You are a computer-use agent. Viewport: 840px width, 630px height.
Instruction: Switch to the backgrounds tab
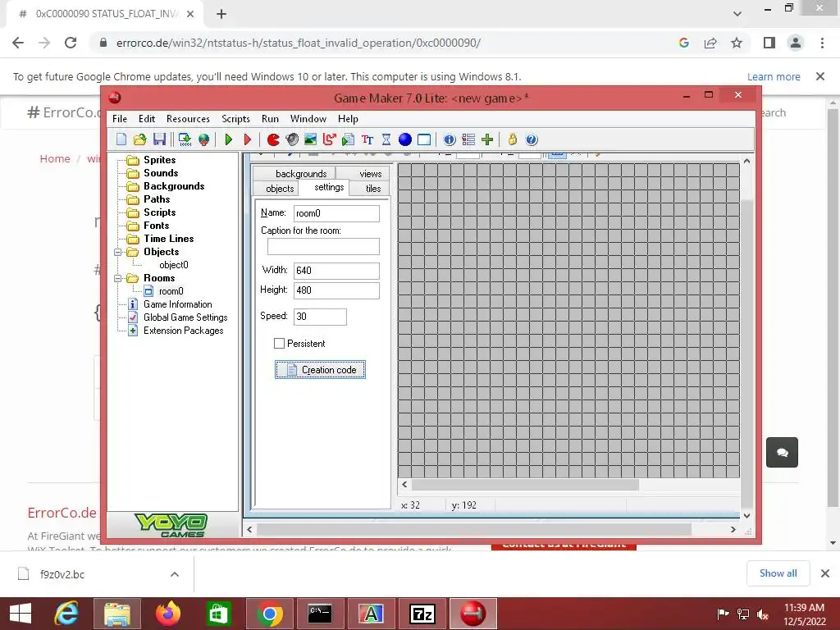tap(294, 174)
